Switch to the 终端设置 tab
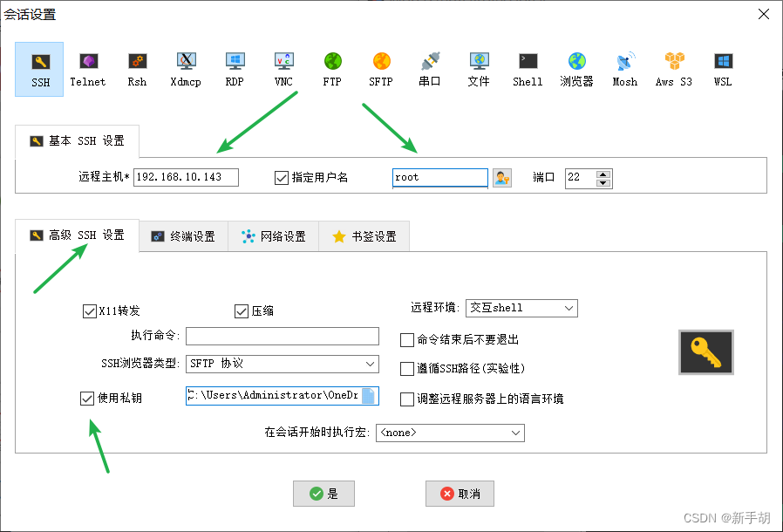This screenshot has height=532, width=783. click(x=183, y=235)
